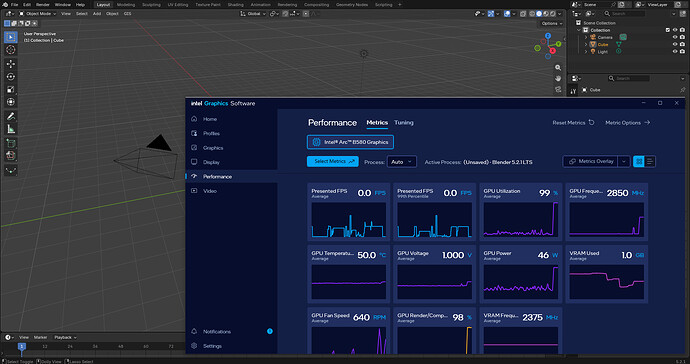The height and width of the screenshot is (364, 690).
Task: Click the GPU Utilization graph card
Action: (520, 212)
